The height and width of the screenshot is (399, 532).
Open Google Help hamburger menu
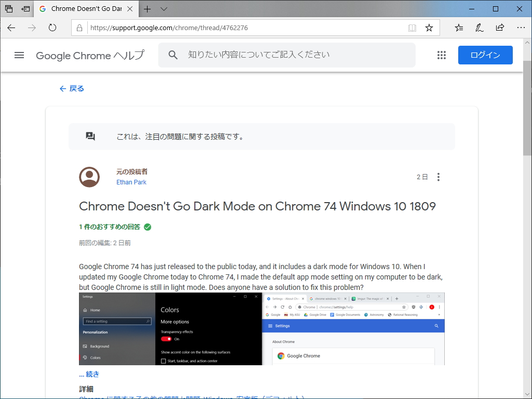pos(19,55)
